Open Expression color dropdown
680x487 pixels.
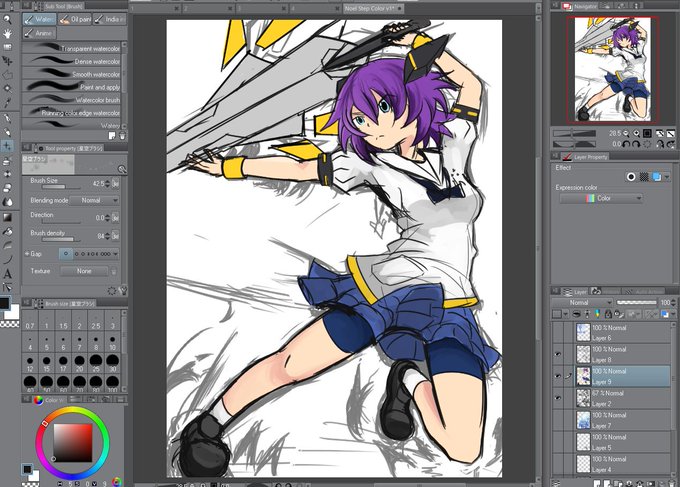(601, 199)
